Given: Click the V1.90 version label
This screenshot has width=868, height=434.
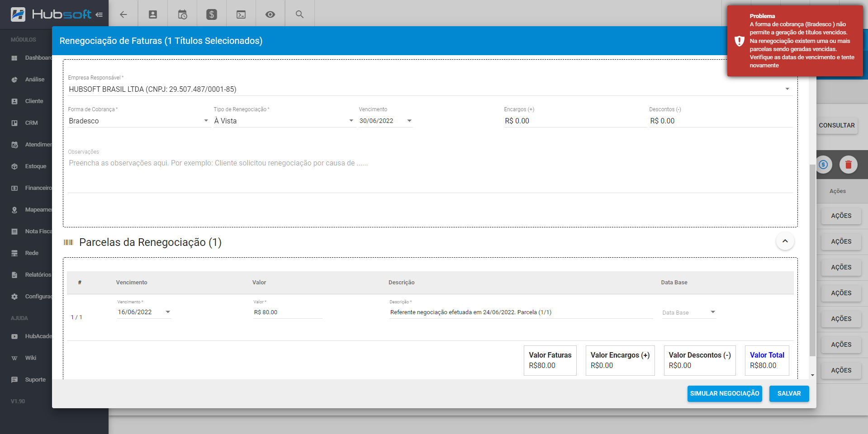Looking at the screenshot, I should click(x=18, y=401).
